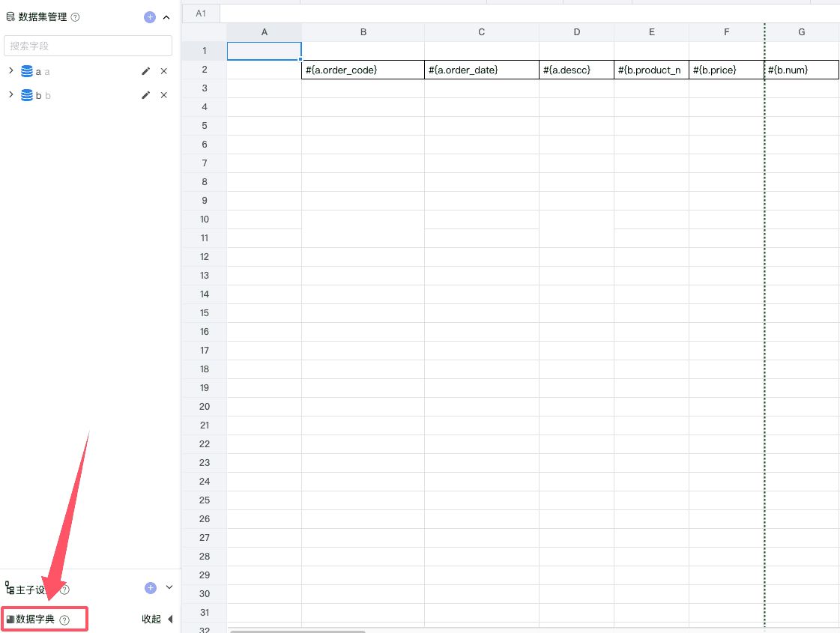Collapse the 数据集管理 section
This screenshot has height=633, width=840.
coord(166,17)
